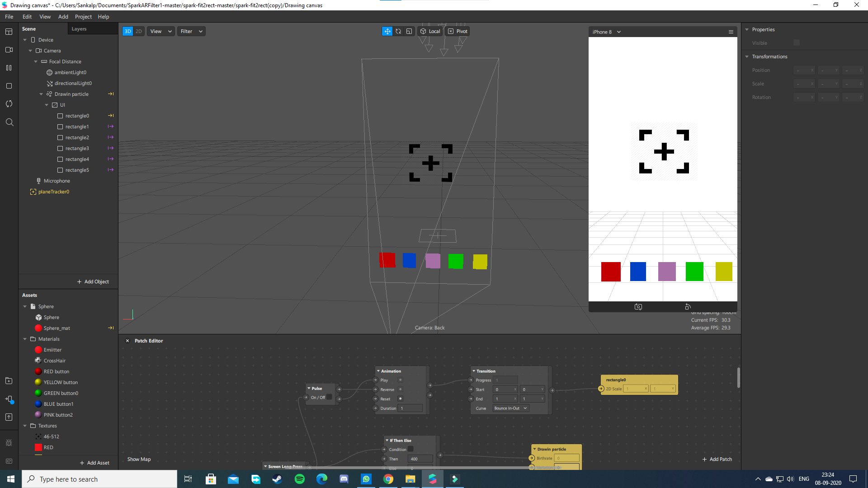The image size is (868, 488).
Task: Toggle the Reset checkbox in Animation patch
Action: (400, 399)
